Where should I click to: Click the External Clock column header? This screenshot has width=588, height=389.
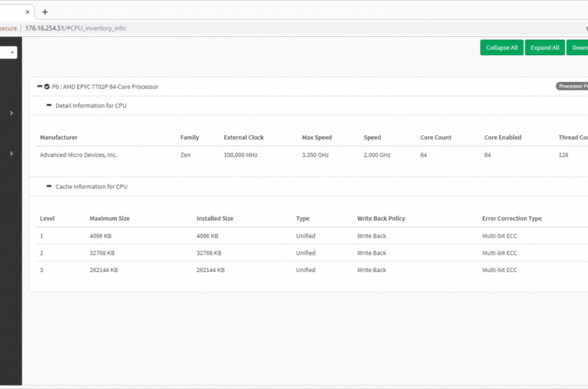(x=243, y=137)
